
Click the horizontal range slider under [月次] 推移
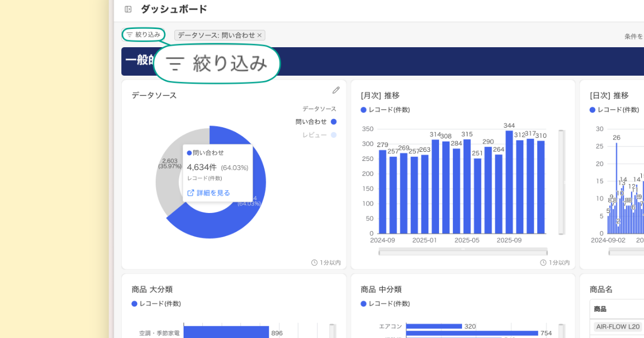click(463, 252)
